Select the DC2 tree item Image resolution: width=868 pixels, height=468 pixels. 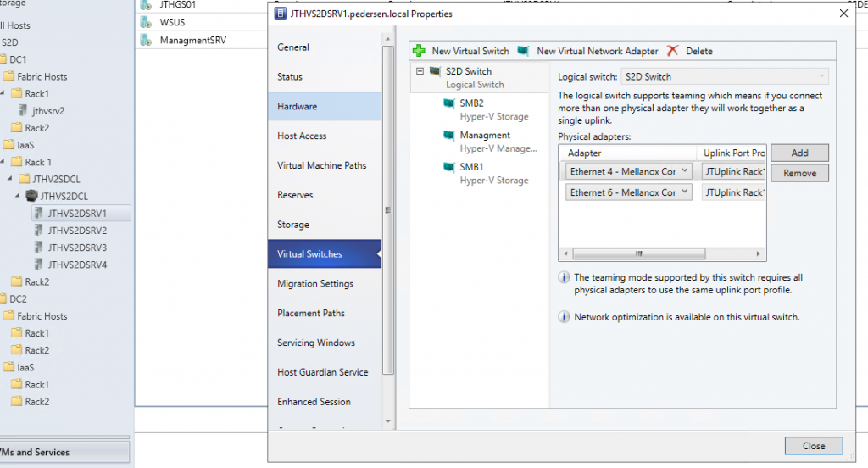click(18, 299)
